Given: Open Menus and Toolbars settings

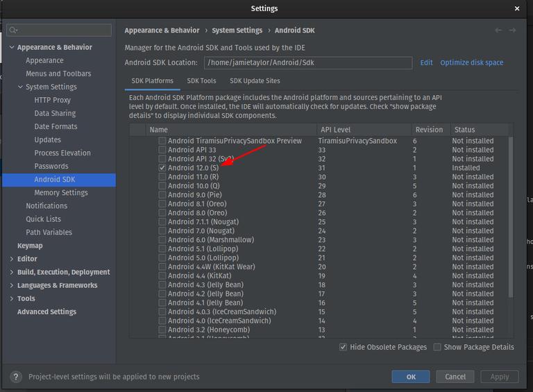Looking at the screenshot, I should (58, 74).
